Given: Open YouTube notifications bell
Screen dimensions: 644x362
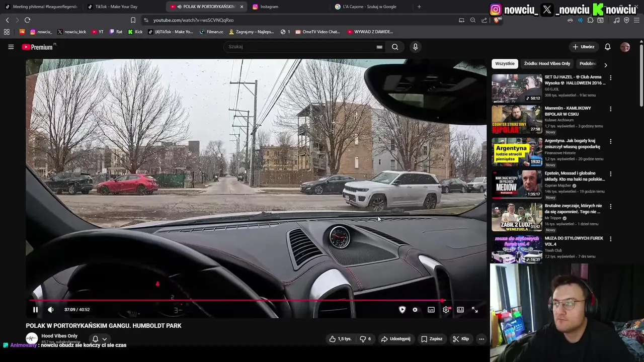Looking at the screenshot, I should pyautogui.click(x=608, y=47).
